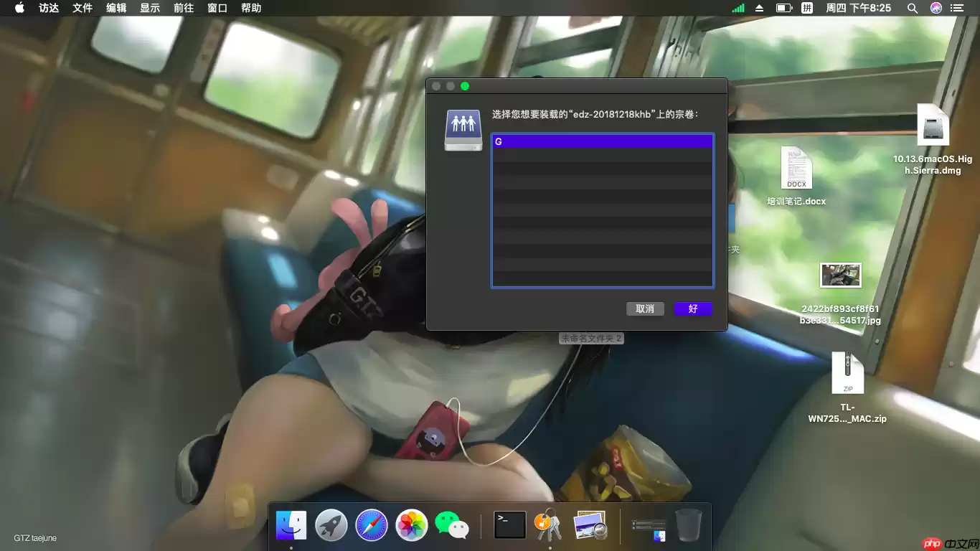
Task: Open the 前往 menu
Action: click(x=183, y=8)
